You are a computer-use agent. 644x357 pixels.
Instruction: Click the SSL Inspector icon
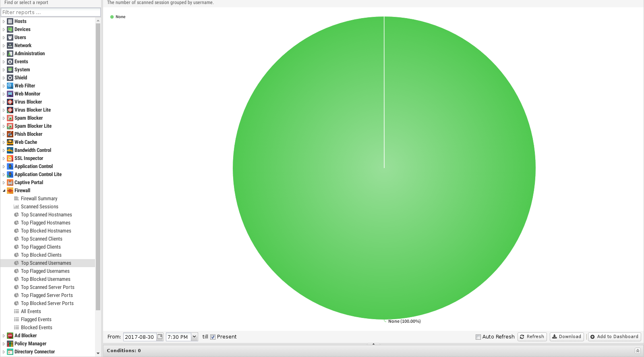tap(10, 158)
